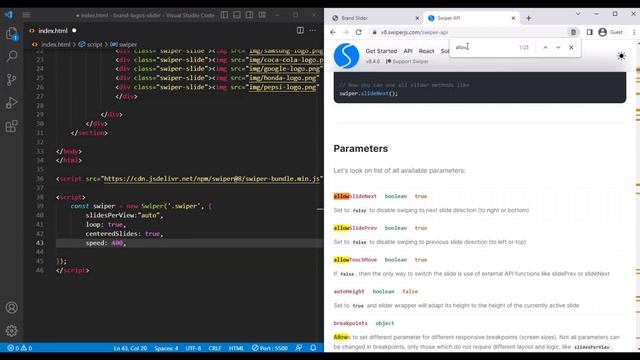Open the VS Code Search view

click(x=12, y=56)
